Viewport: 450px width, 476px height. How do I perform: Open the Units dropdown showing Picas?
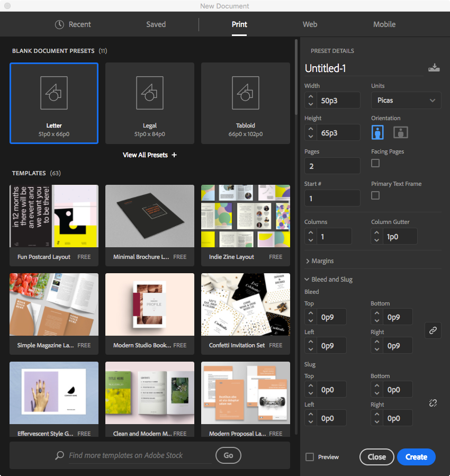coord(406,100)
